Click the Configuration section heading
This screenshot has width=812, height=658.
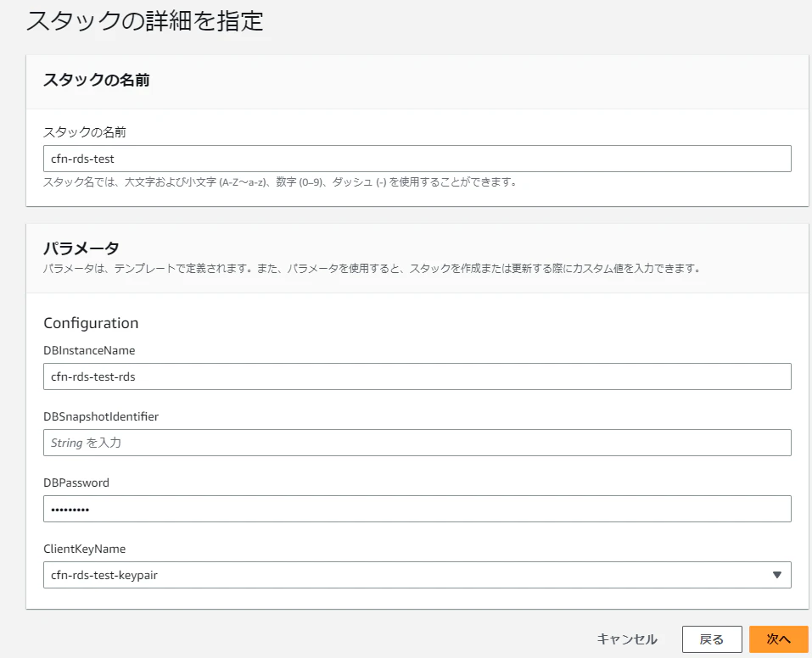91,323
